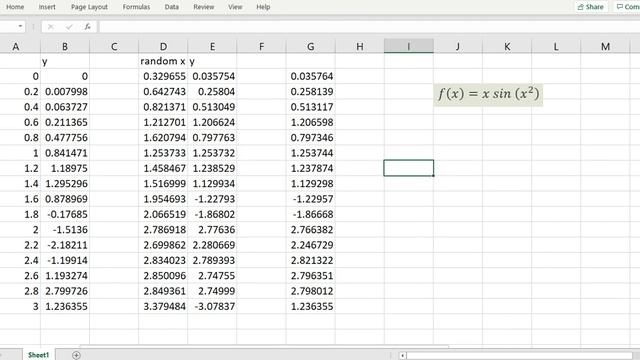Click cell with value -1.22793
This screenshot has height=360, width=640.
pyautogui.click(x=212, y=199)
